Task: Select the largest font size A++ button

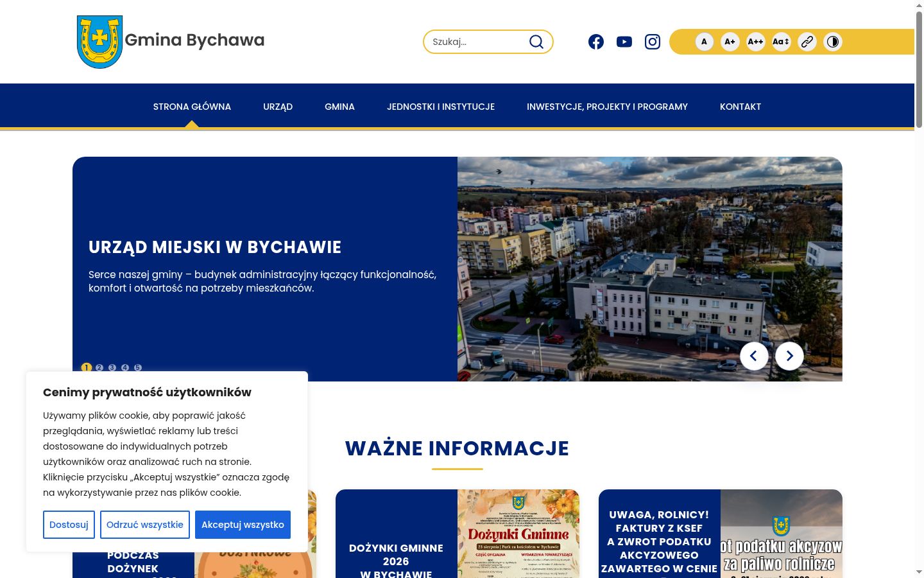Action: [756, 42]
